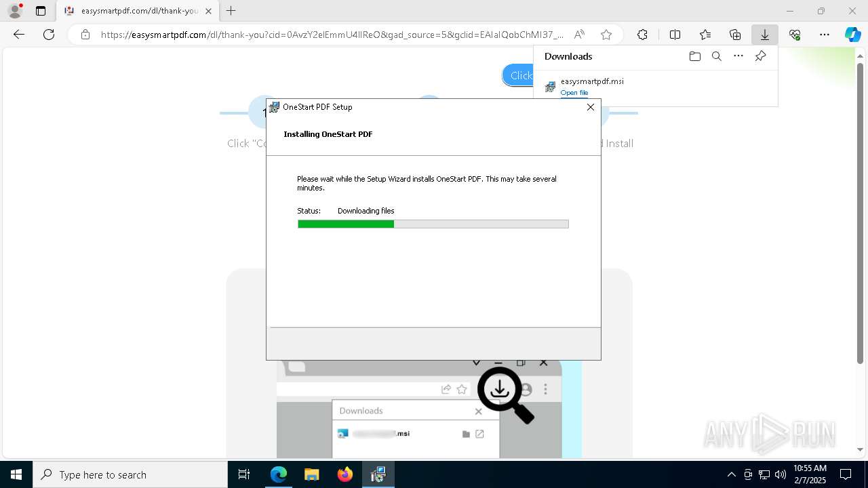Viewport: 868px width, 488px height.
Task: Open the Edge profile avatar
Action: (15, 11)
